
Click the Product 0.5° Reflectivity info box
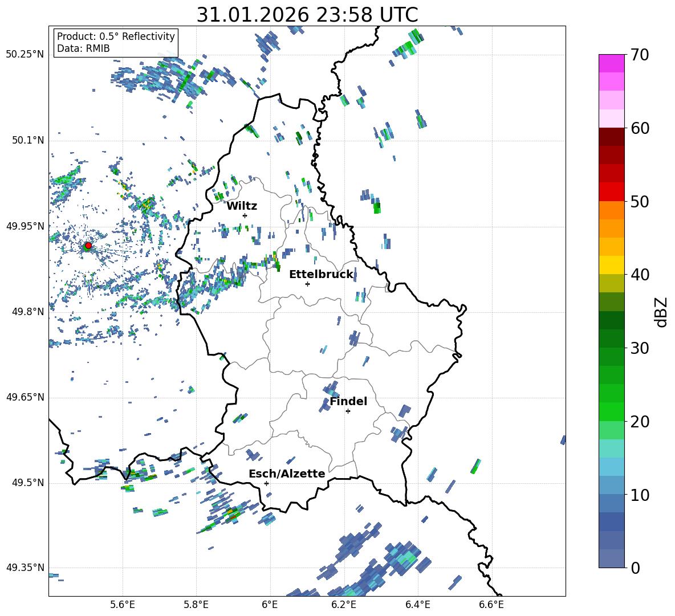click(116, 43)
